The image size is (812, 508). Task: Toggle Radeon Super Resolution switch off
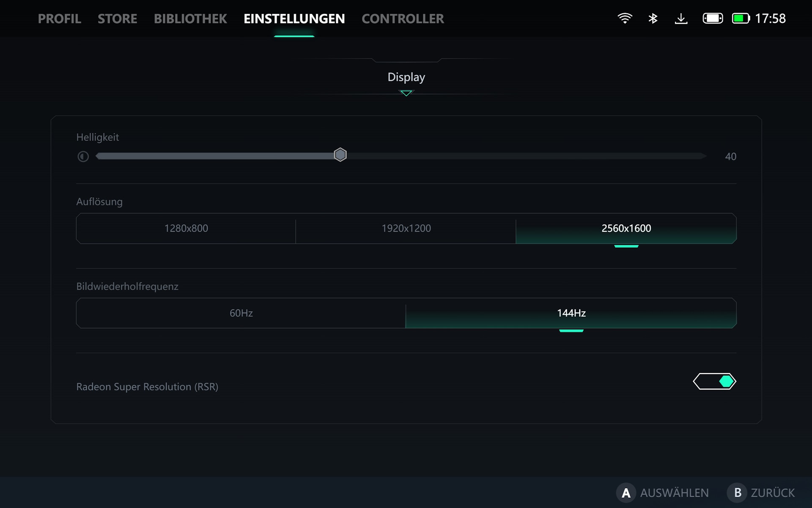714,381
